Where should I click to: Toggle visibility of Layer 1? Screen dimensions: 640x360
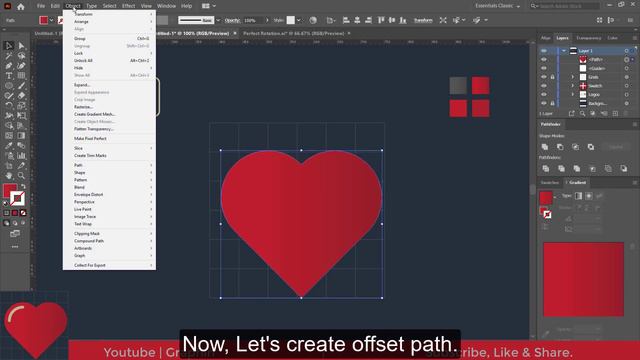544,51
